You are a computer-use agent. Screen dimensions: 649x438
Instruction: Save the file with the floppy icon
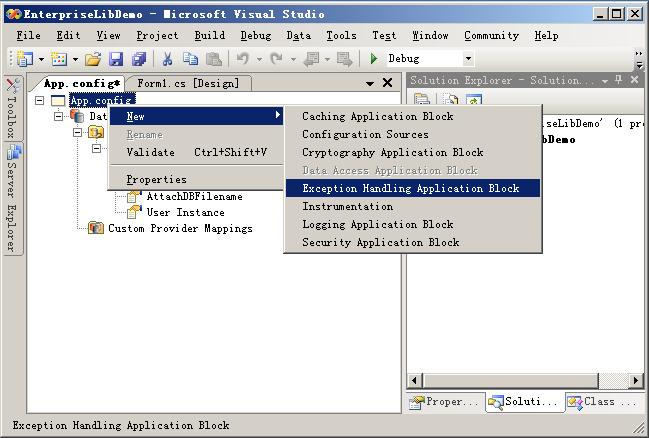[x=116, y=59]
